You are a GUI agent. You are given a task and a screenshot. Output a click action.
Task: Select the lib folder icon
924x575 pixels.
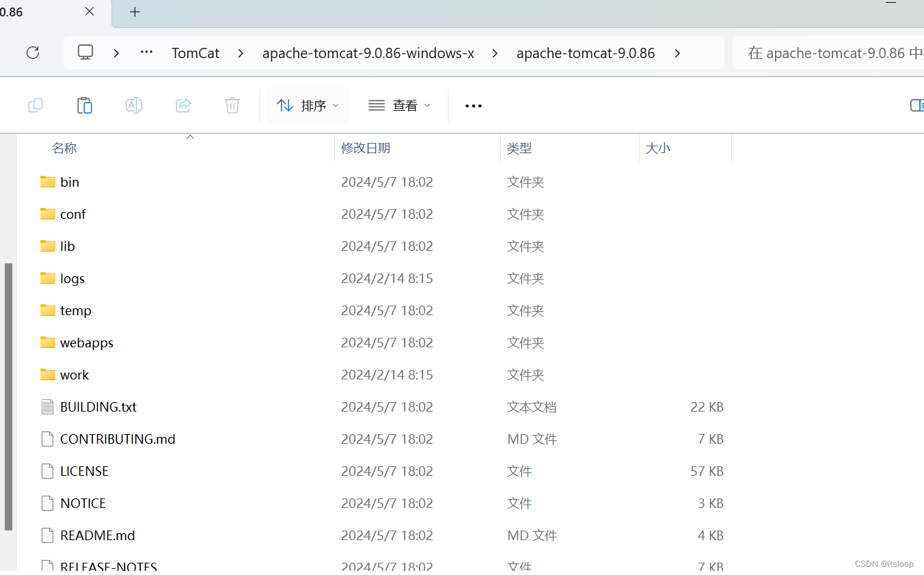click(x=48, y=246)
